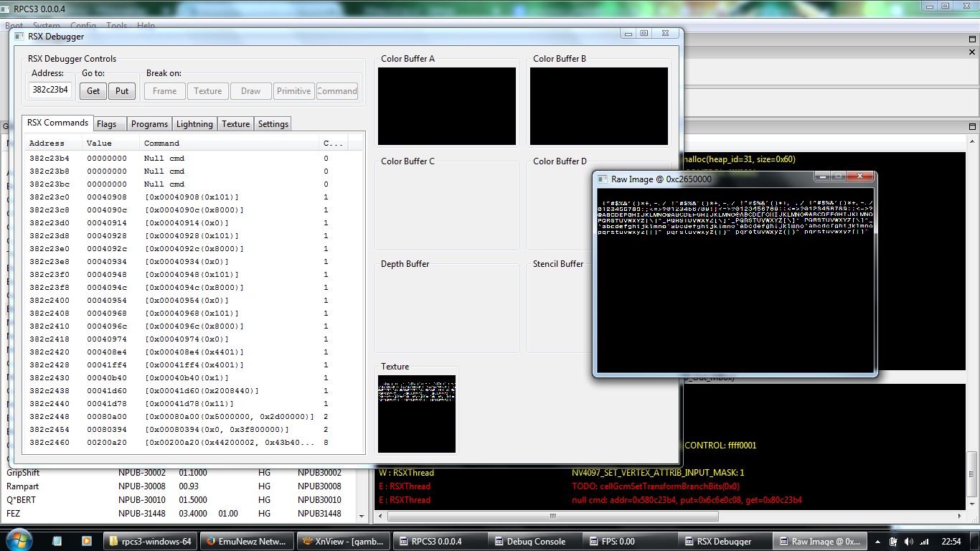Switch to the Programs tab
Image resolution: width=980 pixels, height=551 pixels.
149,124
